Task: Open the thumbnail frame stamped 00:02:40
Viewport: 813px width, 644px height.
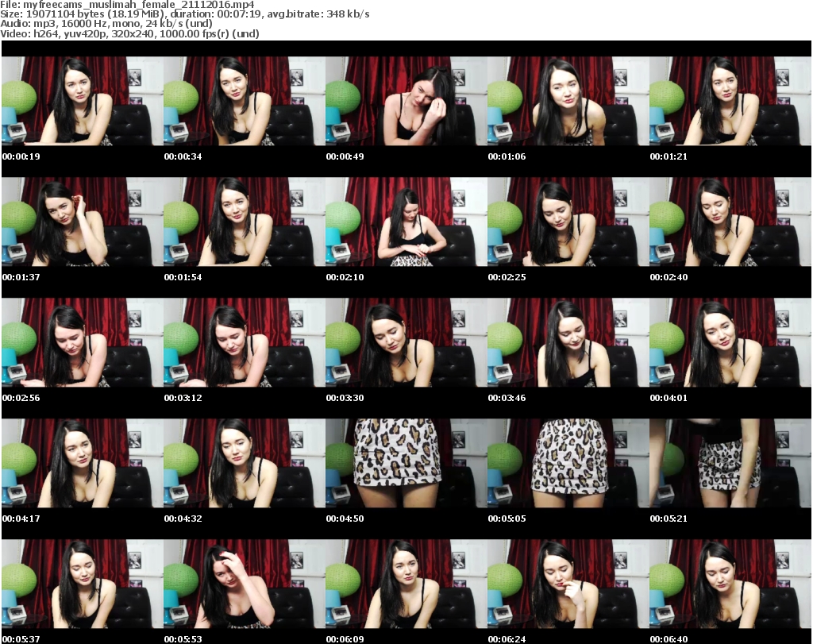Action: [x=730, y=222]
